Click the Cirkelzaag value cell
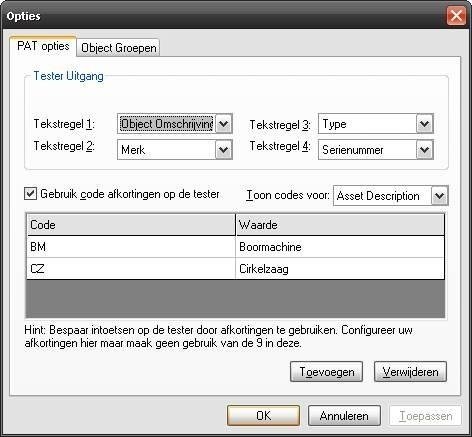The width and height of the screenshot is (472, 437). 340,268
